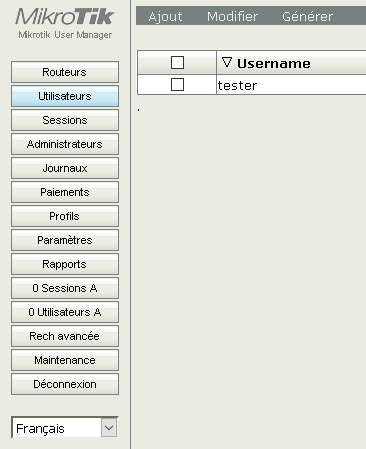This screenshot has height=449, width=366.
Task: Go to the Sessions page
Action: click(x=65, y=120)
